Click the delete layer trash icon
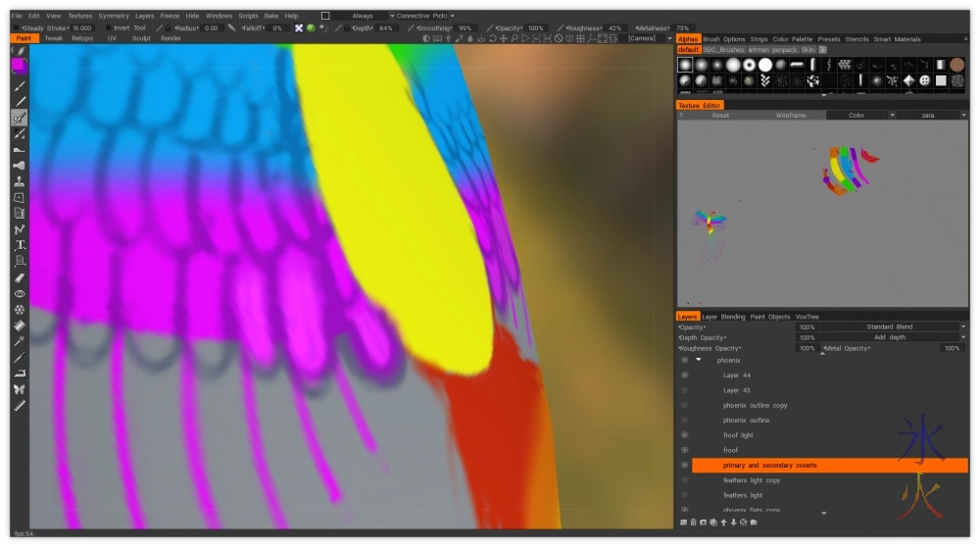The width and height of the screenshot is (980, 547). [x=693, y=522]
